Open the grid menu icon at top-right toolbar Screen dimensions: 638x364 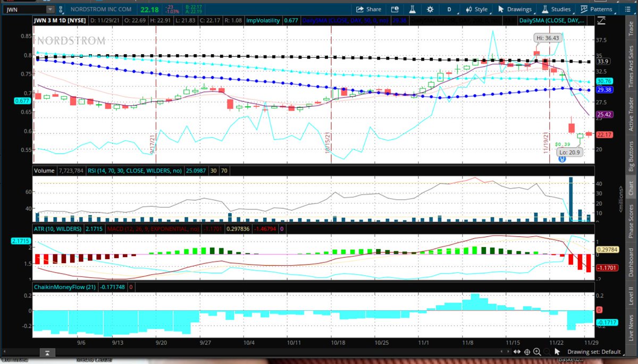point(628,9)
